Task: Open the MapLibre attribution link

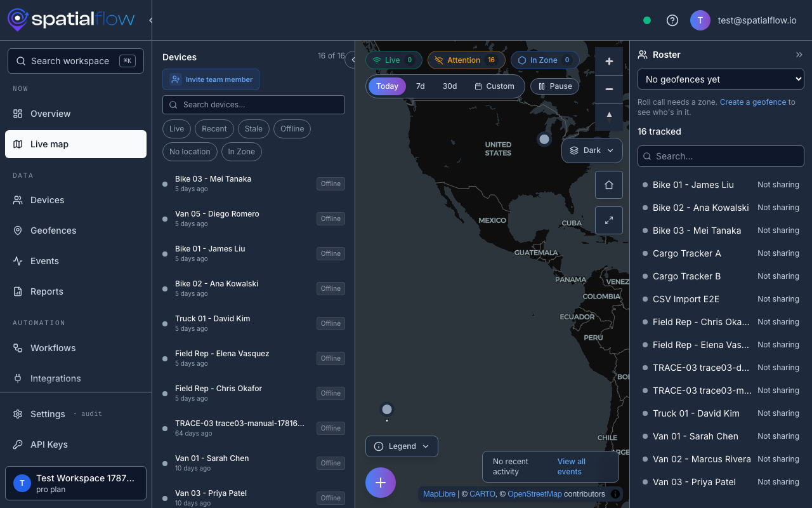Action: click(x=440, y=494)
